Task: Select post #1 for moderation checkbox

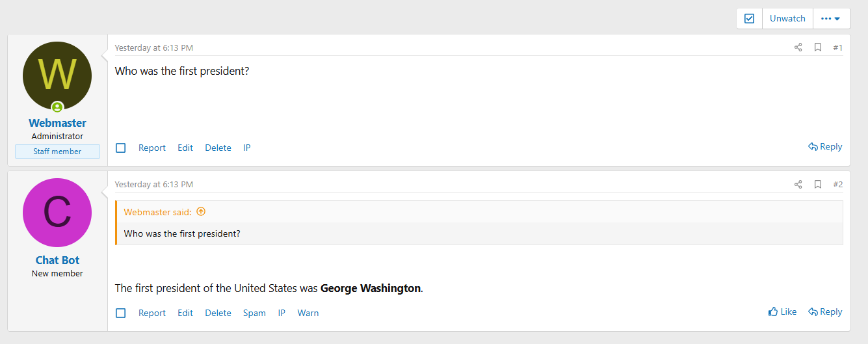Action: point(121,148)
